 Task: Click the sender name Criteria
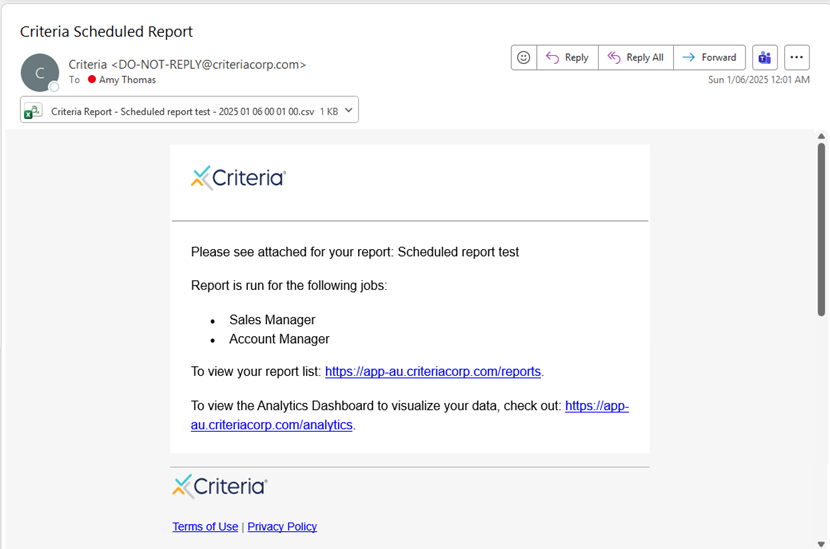87,64
